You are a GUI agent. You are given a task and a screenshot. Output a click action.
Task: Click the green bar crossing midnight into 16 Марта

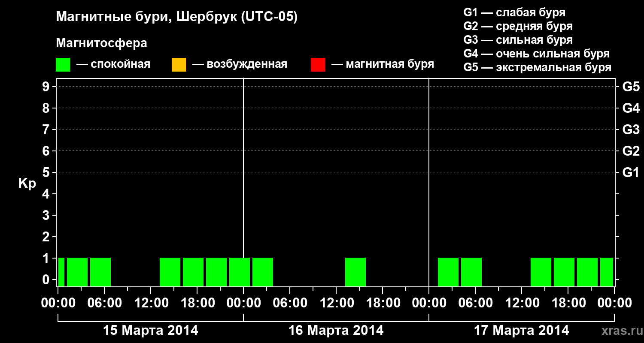point(240,272)
